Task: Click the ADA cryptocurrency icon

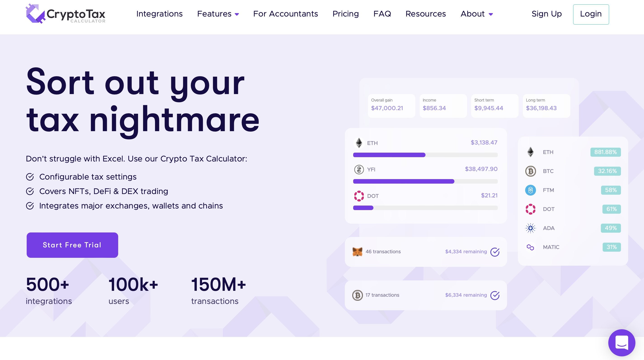Action: [x=530, y=228]
